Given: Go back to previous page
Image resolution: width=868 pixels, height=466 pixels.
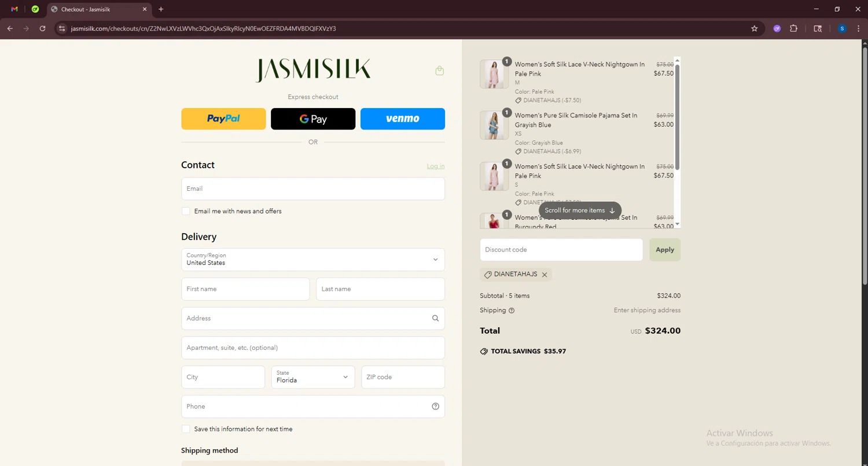Looking at the screenshot, I should (10, 28).
